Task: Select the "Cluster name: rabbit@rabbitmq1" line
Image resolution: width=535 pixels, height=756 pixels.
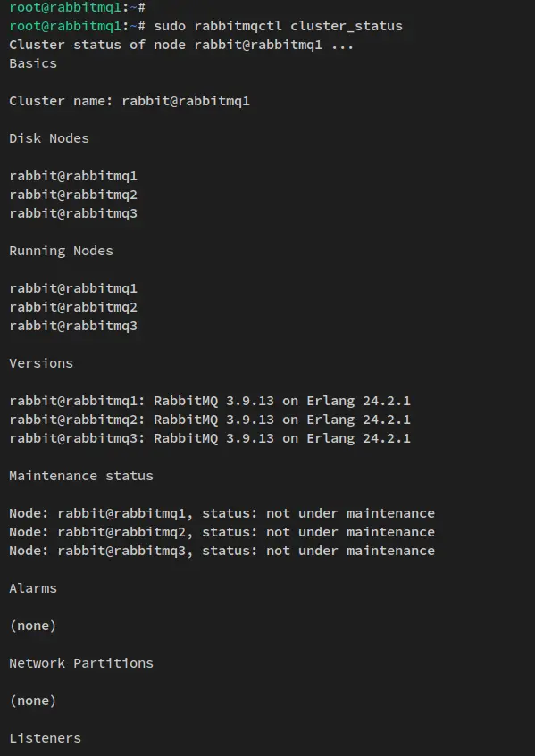Action: pos(130,101)
